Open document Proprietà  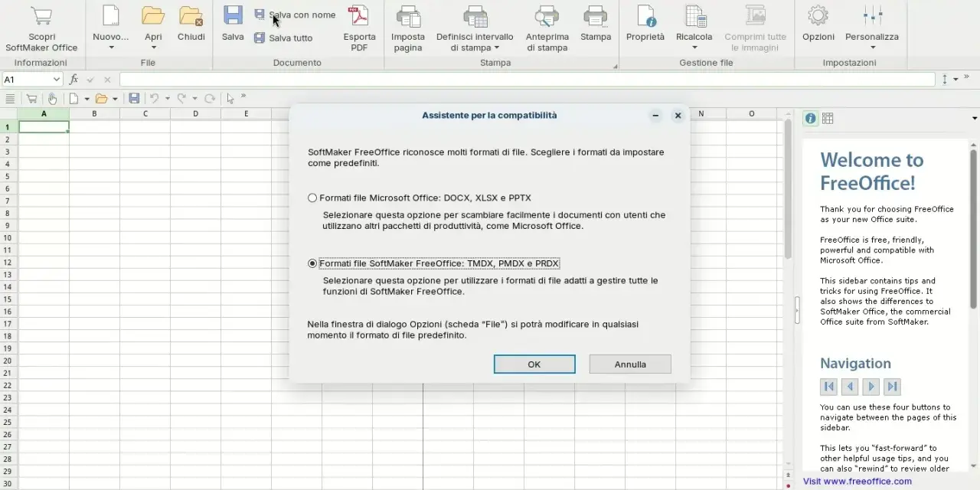tap(645, 24)
